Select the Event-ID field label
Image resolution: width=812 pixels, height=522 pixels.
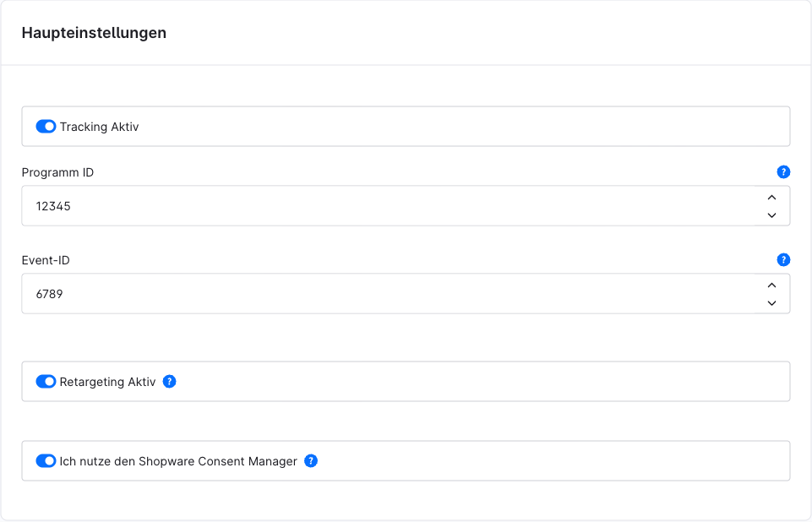tap(46, 260)
